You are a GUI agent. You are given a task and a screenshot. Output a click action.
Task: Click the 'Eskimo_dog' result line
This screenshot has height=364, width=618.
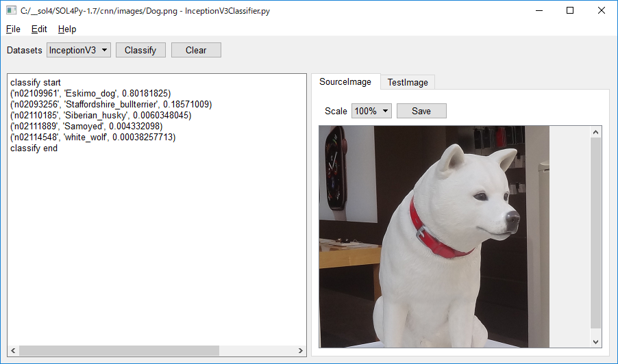click(x=90, y=94)
